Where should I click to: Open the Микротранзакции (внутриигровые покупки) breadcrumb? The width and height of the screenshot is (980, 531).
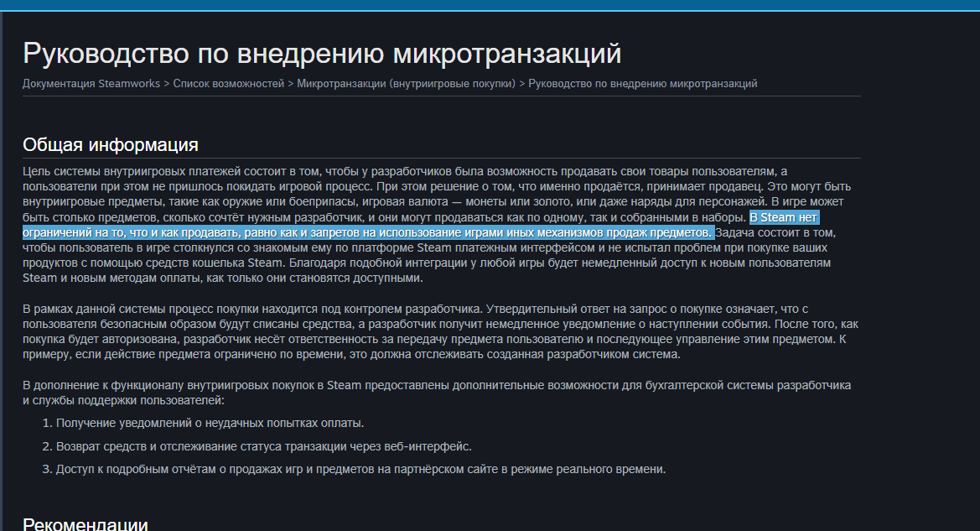tap(406, 84)
